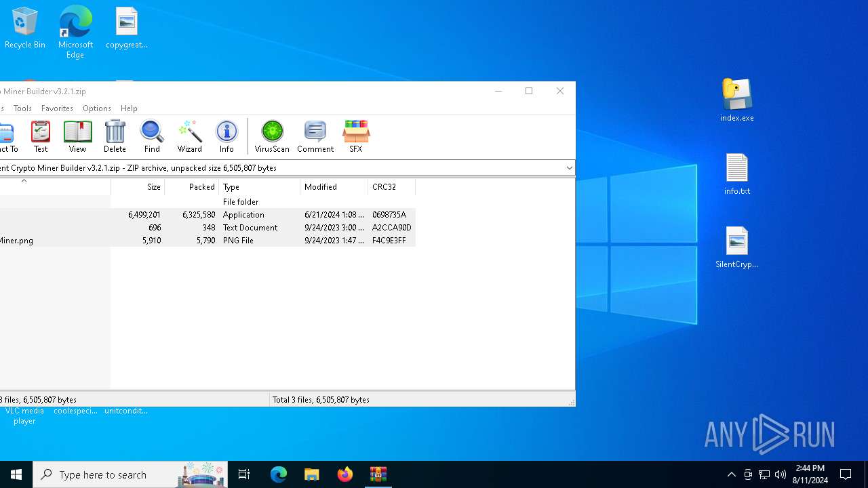Sort by Type column header

259,187
